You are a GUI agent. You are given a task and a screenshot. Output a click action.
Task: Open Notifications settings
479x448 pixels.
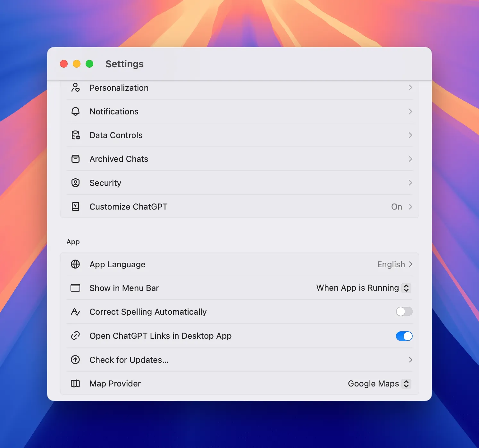click(239, 111)
